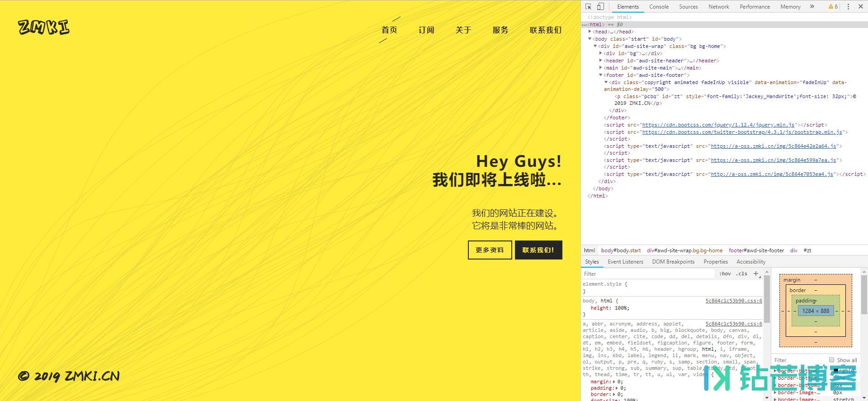Screen dimensions: 868x401
Task: Open the 5c864e7053ea4.js link
Action: (x=772, y=174)
